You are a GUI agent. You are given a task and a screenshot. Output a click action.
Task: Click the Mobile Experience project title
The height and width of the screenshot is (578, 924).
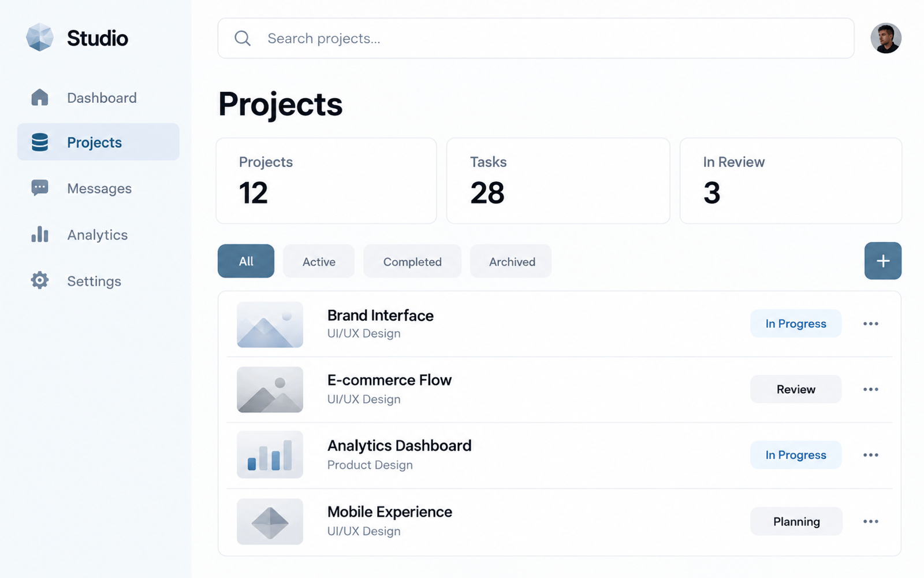pyautogui.click(x=390, y=512)
